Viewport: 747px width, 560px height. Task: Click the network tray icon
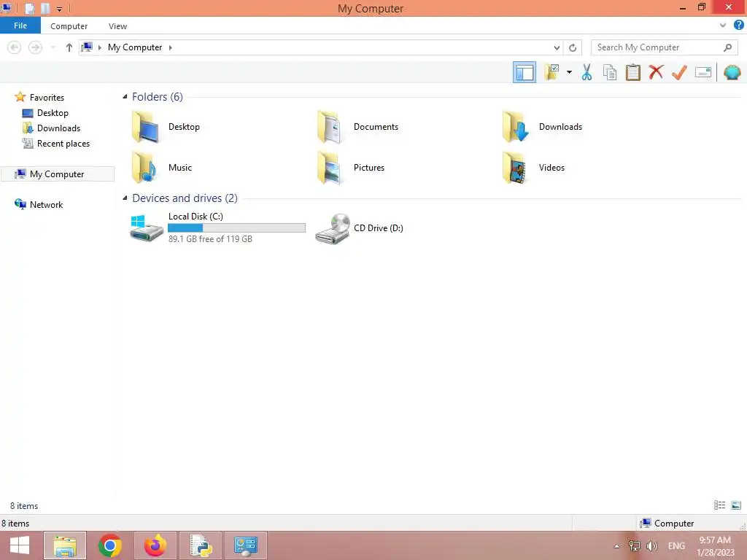634,545
